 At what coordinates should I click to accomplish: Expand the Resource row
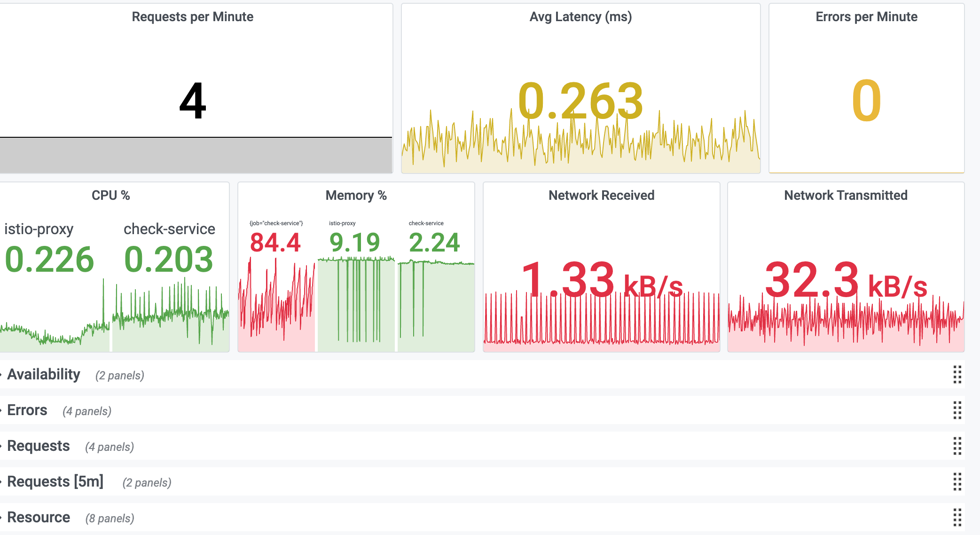[39, 518]
